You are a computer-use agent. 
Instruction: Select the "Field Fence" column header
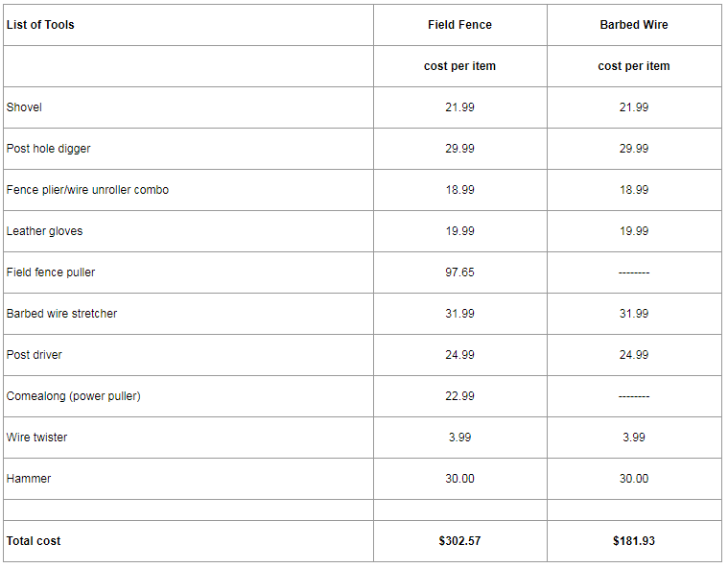[459, 25]
